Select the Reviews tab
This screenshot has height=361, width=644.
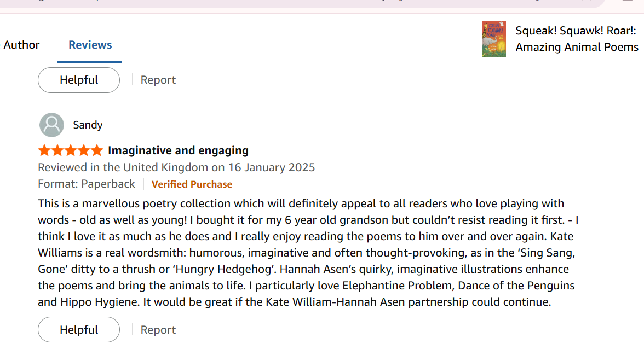90,45
